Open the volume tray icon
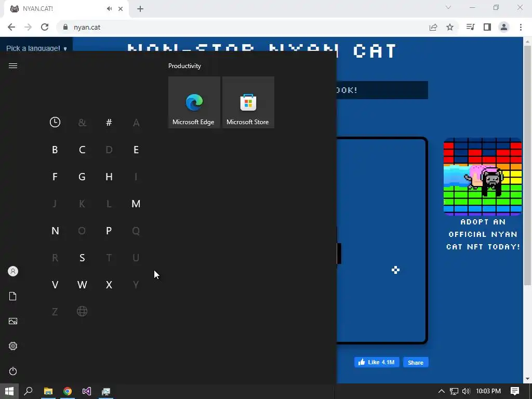532x399 pixels. click(x=466, y=391)
